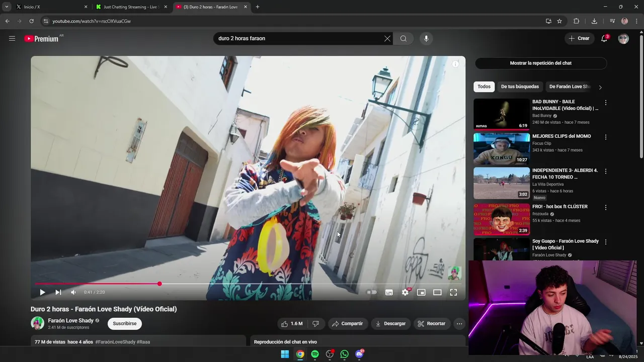Open MEJORES CLIPS del MOMO thumbnail
The image size is (644, 362).
click(x=502, y=149)
